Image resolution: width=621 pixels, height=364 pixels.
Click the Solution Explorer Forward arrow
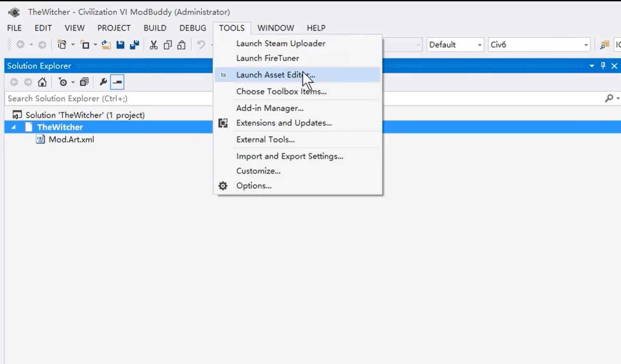[x=28, y=82]
